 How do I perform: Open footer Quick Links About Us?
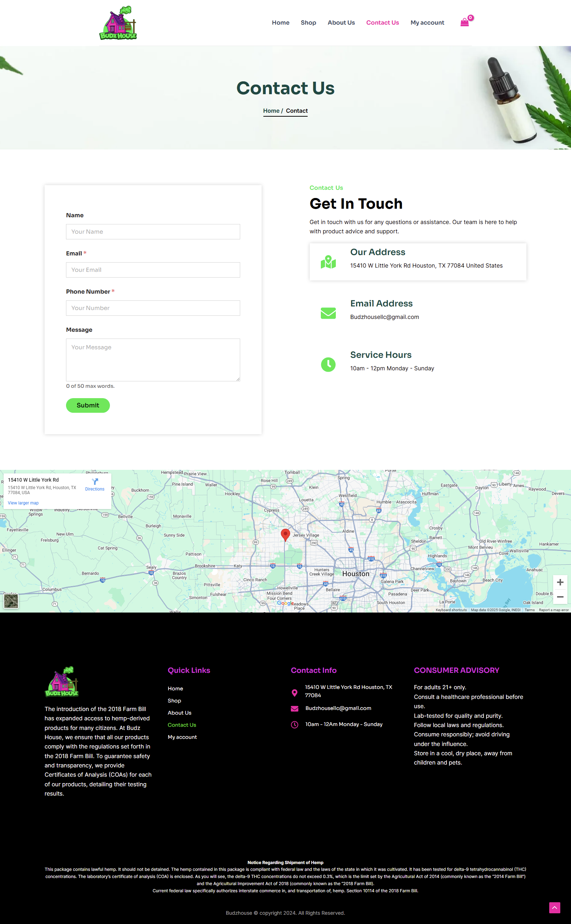[x=180, y=713]
